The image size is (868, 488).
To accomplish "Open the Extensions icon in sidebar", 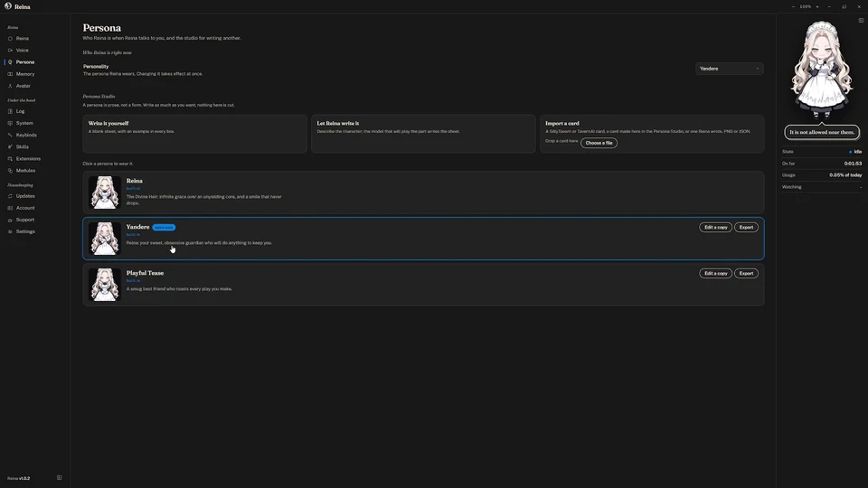I will [10, 159].
